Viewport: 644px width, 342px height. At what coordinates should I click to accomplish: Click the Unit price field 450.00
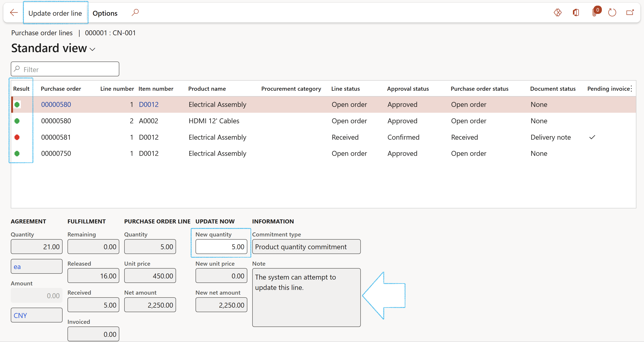click(x=150, y=276)
